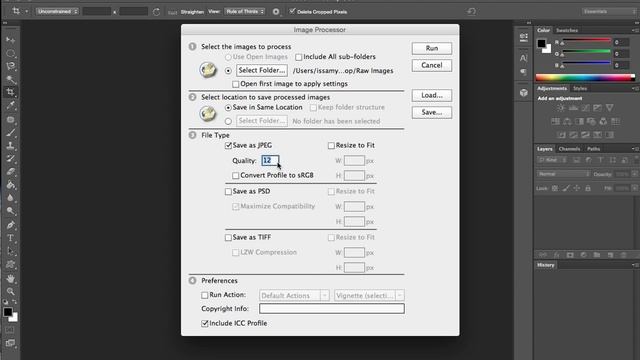Check Save as PSD
Screen dimensions: 640x360
(x=228, y=191)
